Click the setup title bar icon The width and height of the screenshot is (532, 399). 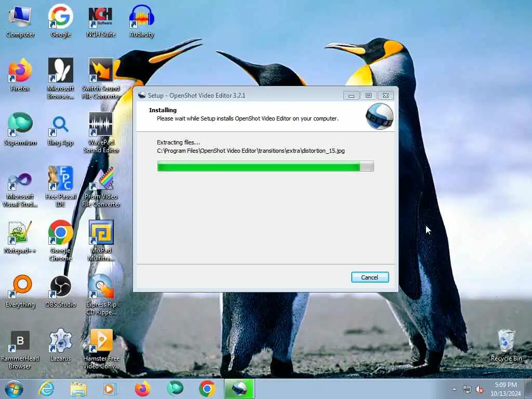coord(142,96)
